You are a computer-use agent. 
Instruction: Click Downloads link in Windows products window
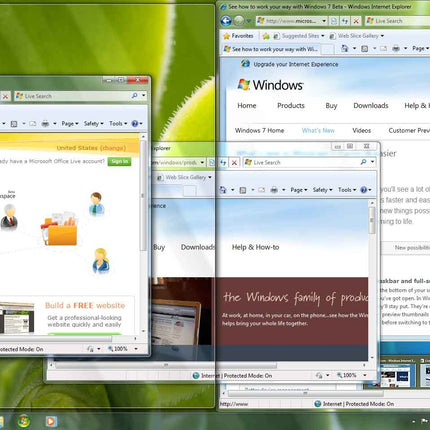point(198,247)
